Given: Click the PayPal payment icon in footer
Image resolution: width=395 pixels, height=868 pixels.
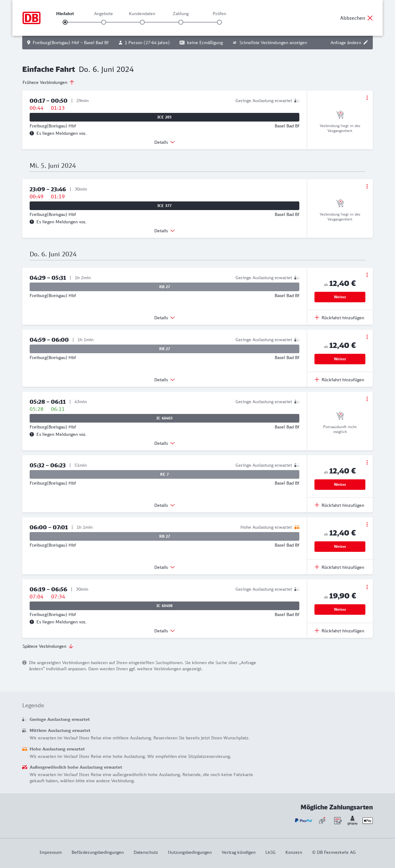Looking at the screenshot, I should coord(303,820).
